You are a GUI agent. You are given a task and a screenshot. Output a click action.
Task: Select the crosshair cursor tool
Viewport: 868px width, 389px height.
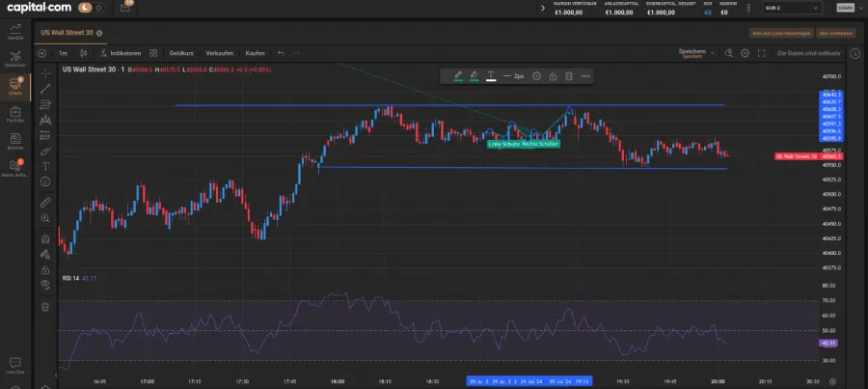coord(45,73)
